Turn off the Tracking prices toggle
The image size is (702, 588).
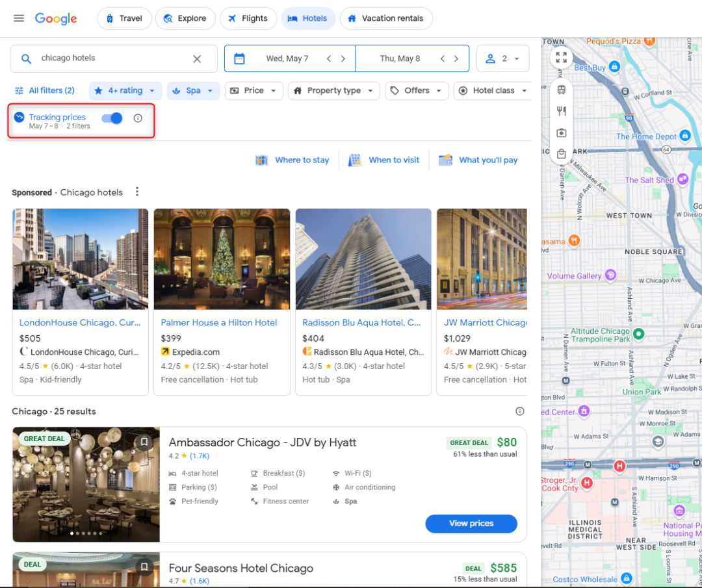[112, 118]
